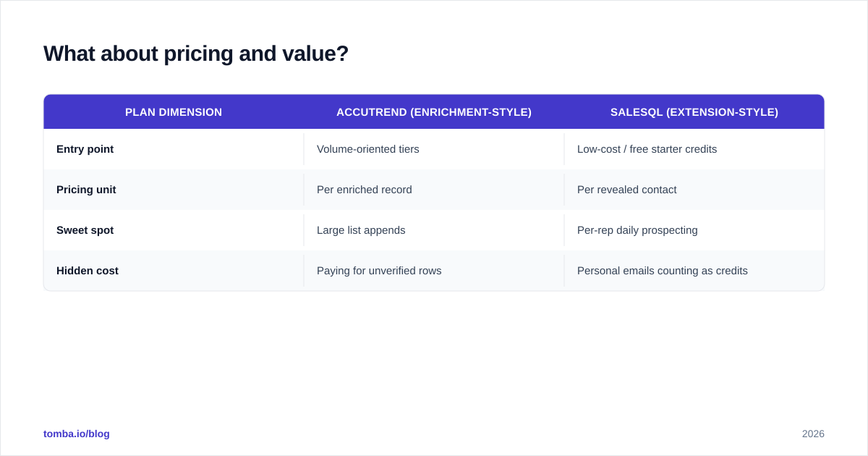Select the 'Volume-oriented tiers' cell

click(434, 149)
